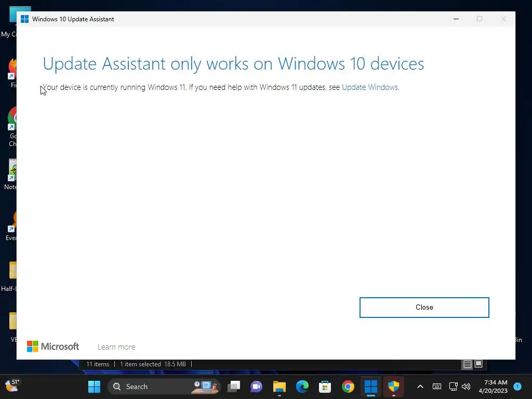Launch Microsoft Edge from the taskbar

(302, 387)
